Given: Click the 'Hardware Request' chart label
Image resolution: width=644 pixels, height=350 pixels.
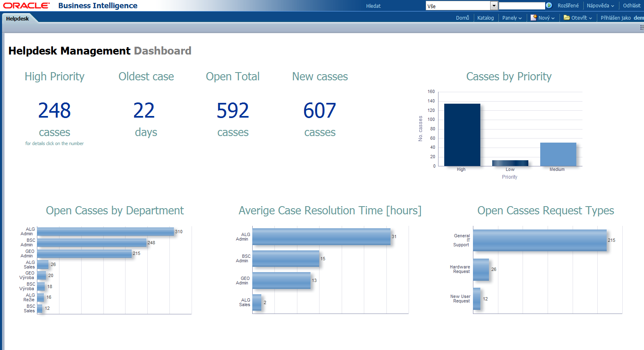Looking at the screenshot, I should (460, 269).
